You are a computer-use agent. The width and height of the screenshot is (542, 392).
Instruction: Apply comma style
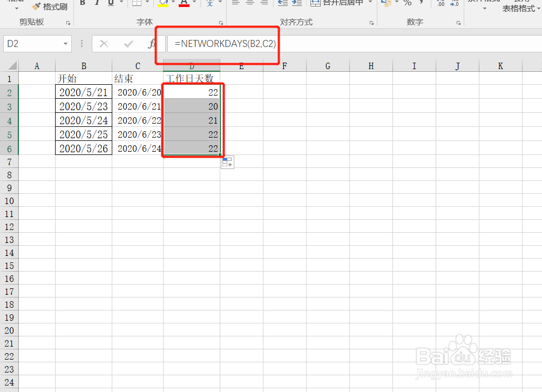422,3
